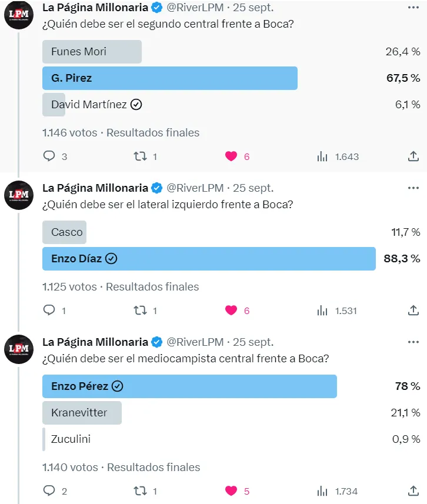Viewport: 427px width, 504px height.
Task: Open the 25 sept. timestamp of second tweet
Action: (253, 188)
